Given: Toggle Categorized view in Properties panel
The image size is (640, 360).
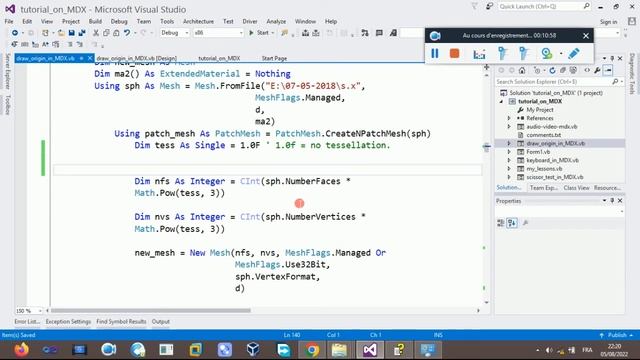Looking at the screenshot, I should point(500,223).
